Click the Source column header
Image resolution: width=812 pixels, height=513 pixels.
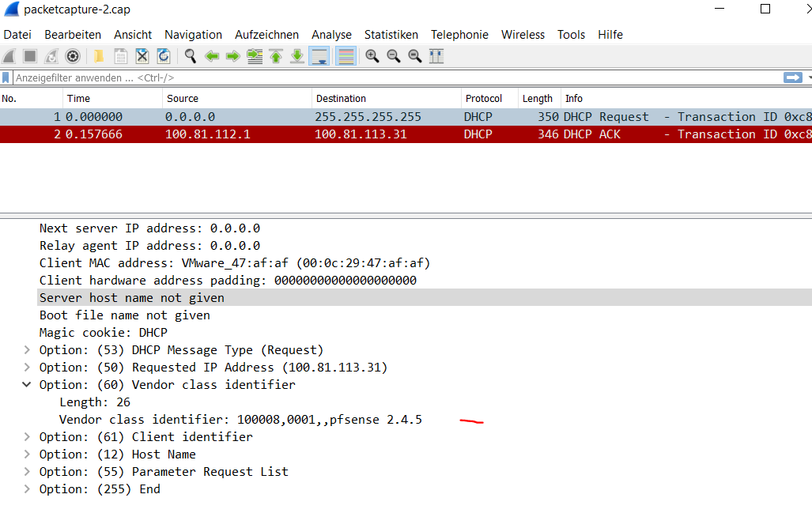tap(182, 99)
